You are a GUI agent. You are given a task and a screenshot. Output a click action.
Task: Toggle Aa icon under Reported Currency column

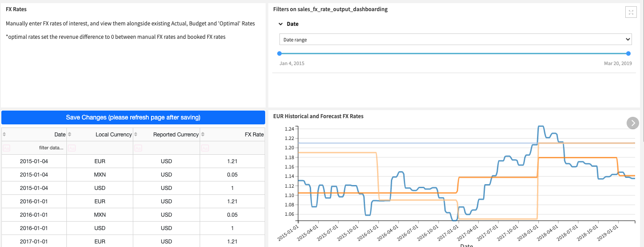138,148
